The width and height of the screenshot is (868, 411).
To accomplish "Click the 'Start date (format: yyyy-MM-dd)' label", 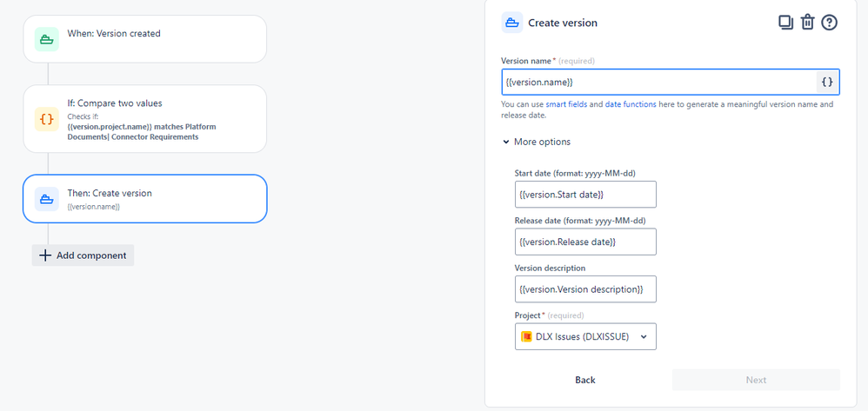I will point(575,173).
